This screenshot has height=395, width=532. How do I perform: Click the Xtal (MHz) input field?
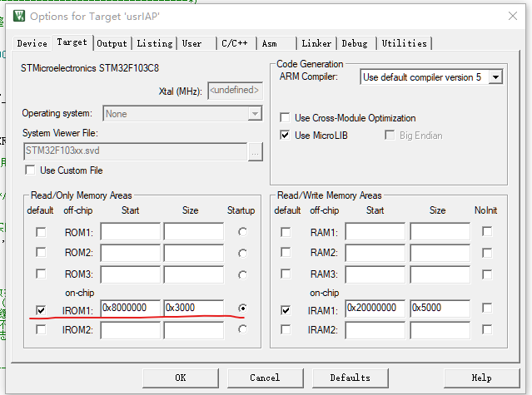235,91
